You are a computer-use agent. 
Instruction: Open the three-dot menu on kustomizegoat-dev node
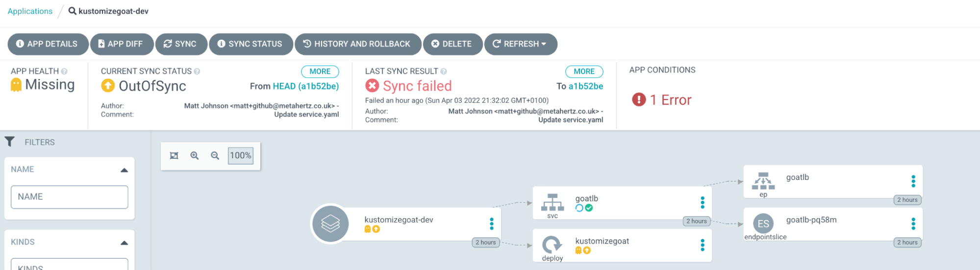[x=492, y=224]
